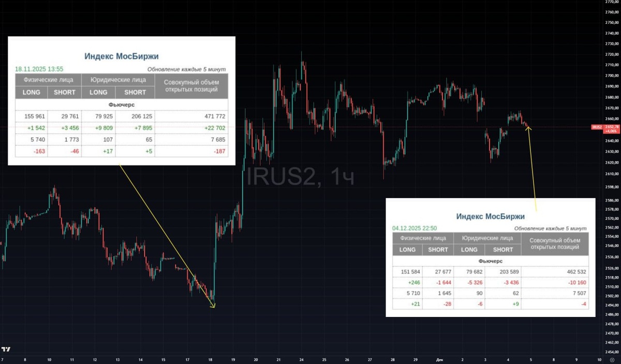Click timestamp 04.12.2025 22:50
The image size is (621, 364).
[415, 228]
